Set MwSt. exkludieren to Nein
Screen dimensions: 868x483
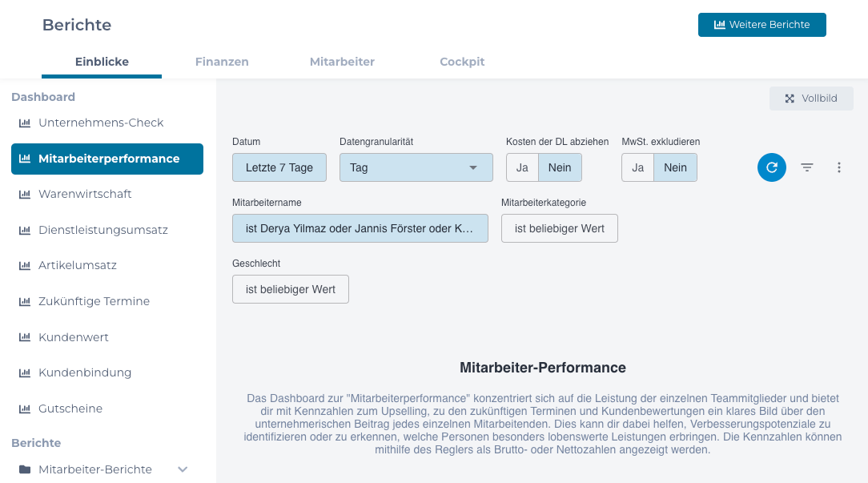677,167
